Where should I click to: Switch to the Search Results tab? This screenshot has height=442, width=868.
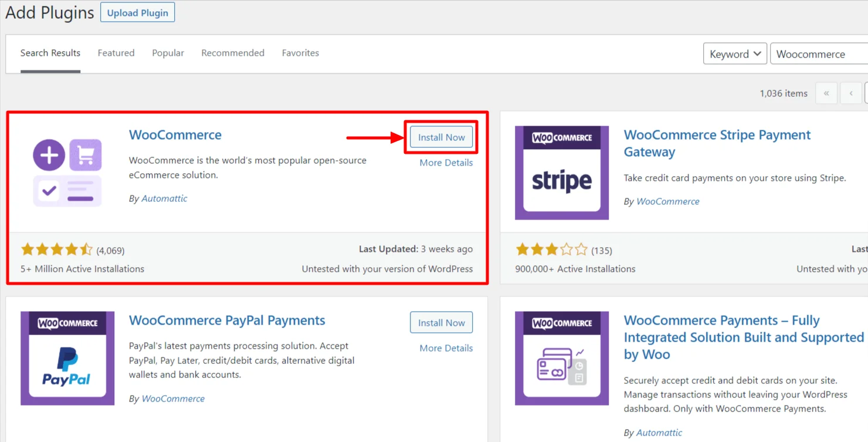click(50, 53)
